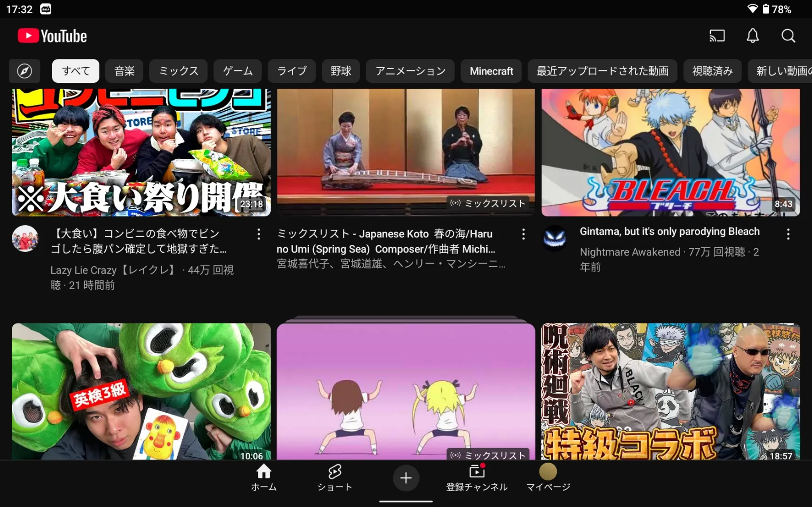Viewport: 812px width, 507px height.
Task: Open the pink anime dance mix thumbnail
Action: coord(406,392)
